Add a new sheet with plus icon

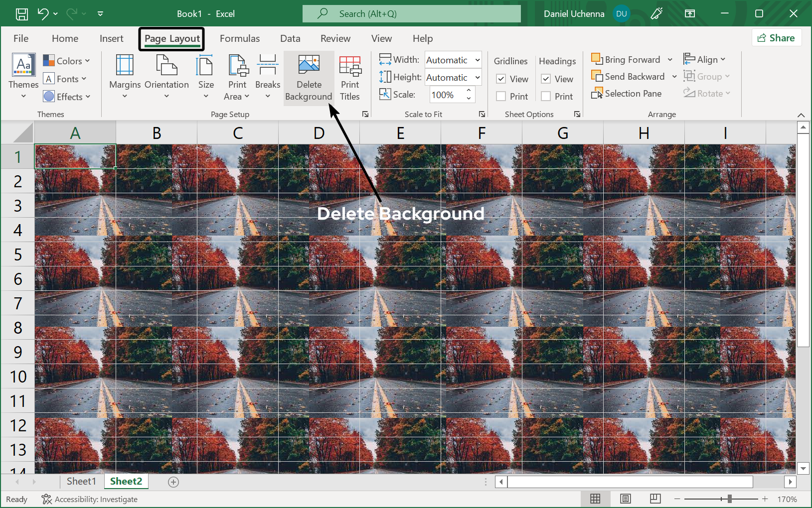click(x=173, y=482)
